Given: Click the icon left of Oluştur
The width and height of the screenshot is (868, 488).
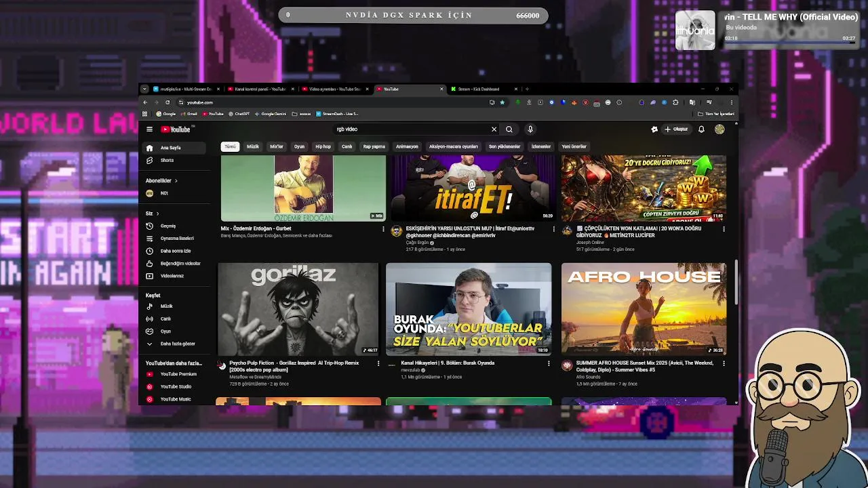Looking at the screenshot, I should point(654,129).
